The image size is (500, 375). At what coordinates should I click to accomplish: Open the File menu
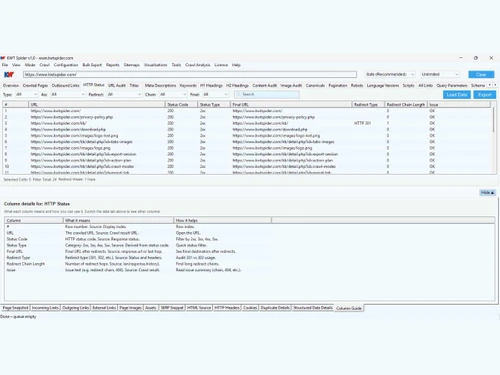pyautogui.click(x=5, y=65)
